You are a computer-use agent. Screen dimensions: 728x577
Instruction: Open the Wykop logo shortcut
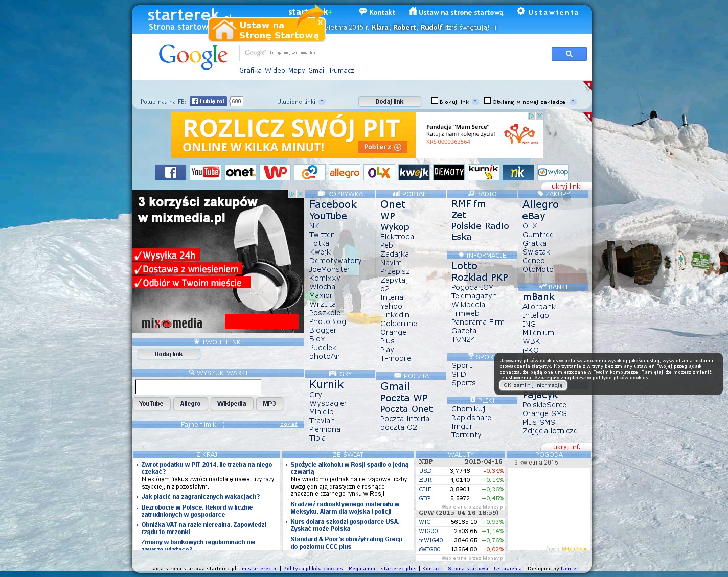point(553,172)
